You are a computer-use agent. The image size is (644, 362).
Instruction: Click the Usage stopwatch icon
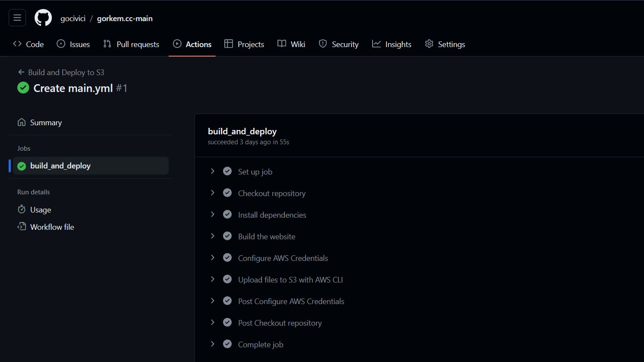(x=22, y=210)
